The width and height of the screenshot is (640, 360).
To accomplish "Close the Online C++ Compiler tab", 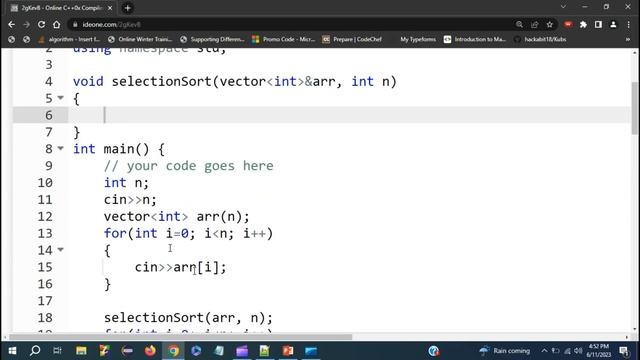I will click(x=110, y=8).
